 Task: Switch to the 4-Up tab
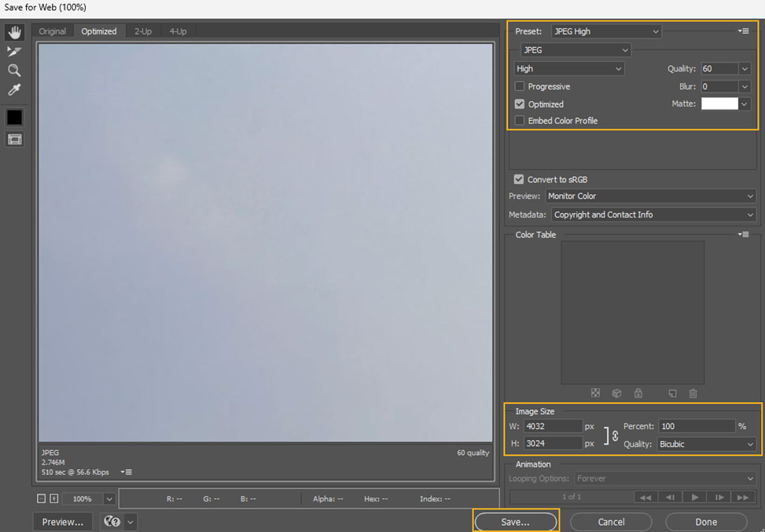point(177,31)
